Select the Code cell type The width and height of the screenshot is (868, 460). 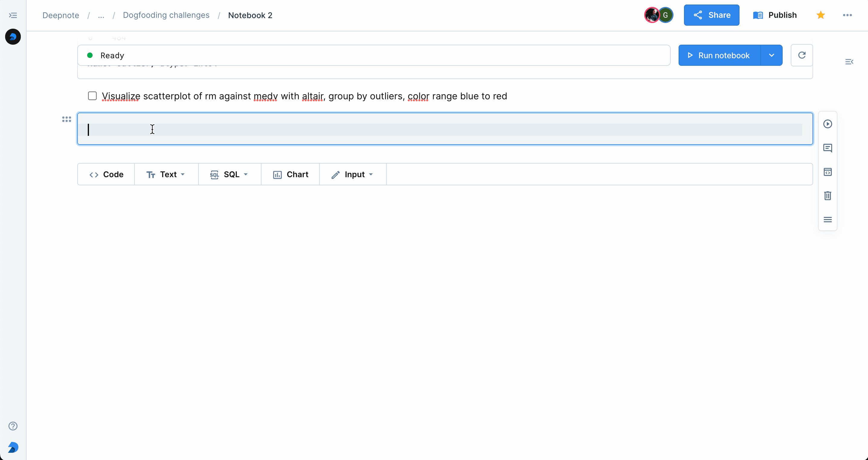(106, 174)
